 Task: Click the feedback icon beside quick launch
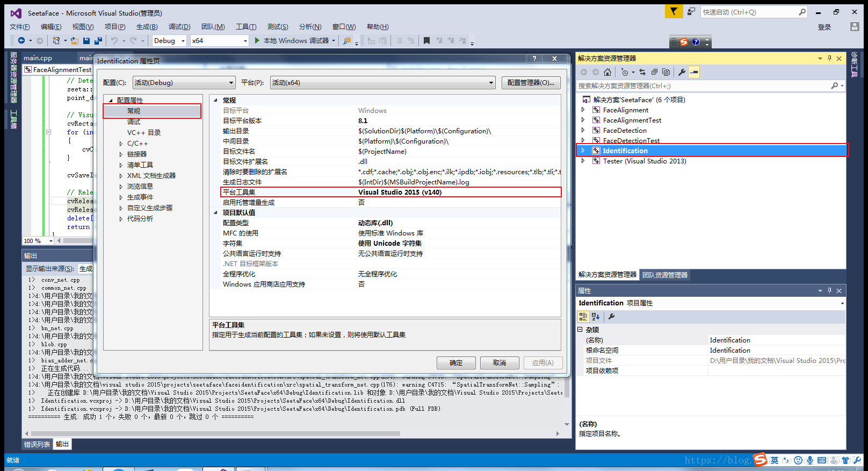pyautogui.click(x=691, y=11)
